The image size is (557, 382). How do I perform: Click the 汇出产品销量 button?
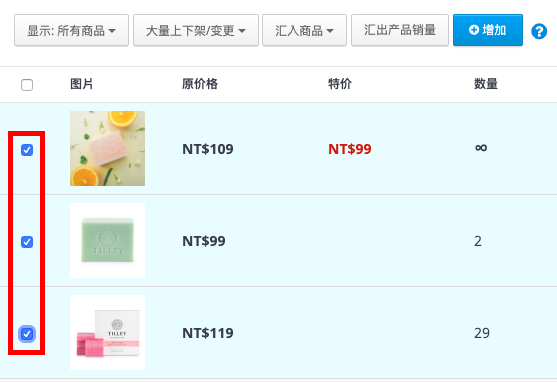[x=400, y=30]
